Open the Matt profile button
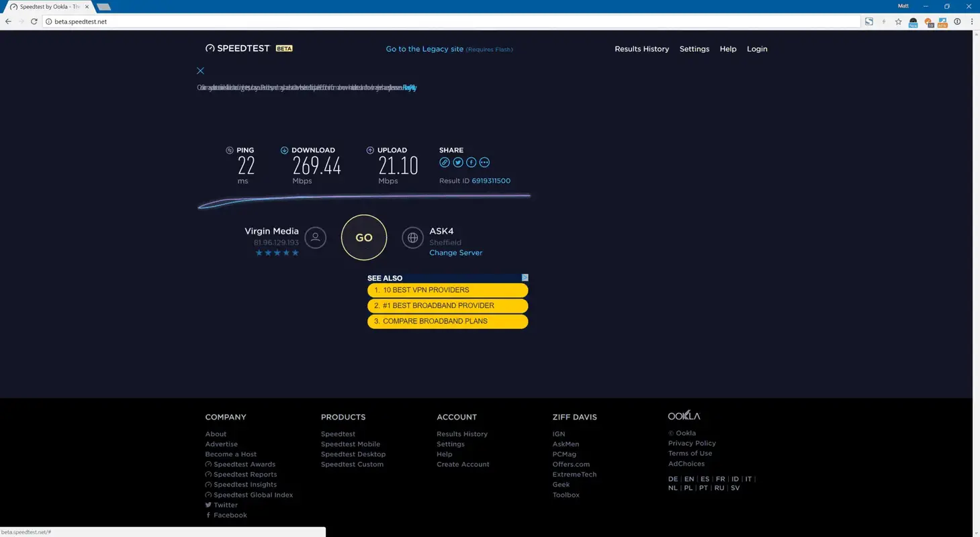The height and width of the screenshot is (537, 980). [x=903, y=6]
